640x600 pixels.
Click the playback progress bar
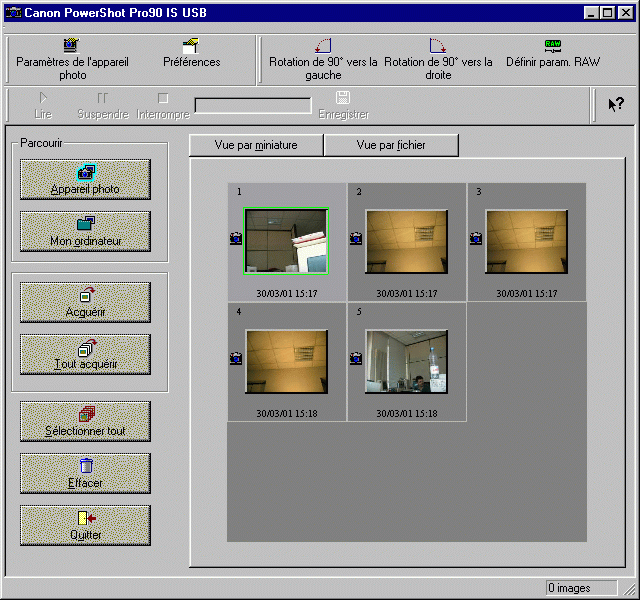point(253,105)
